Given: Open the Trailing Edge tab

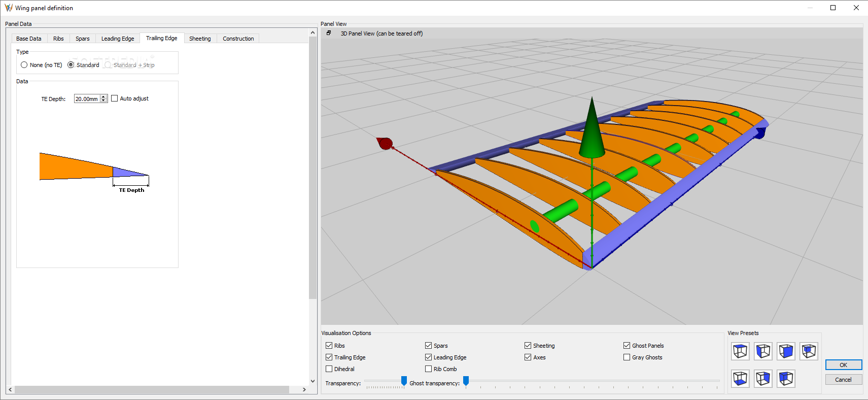Looking at the screenshot, I should [x=162, y=38].
